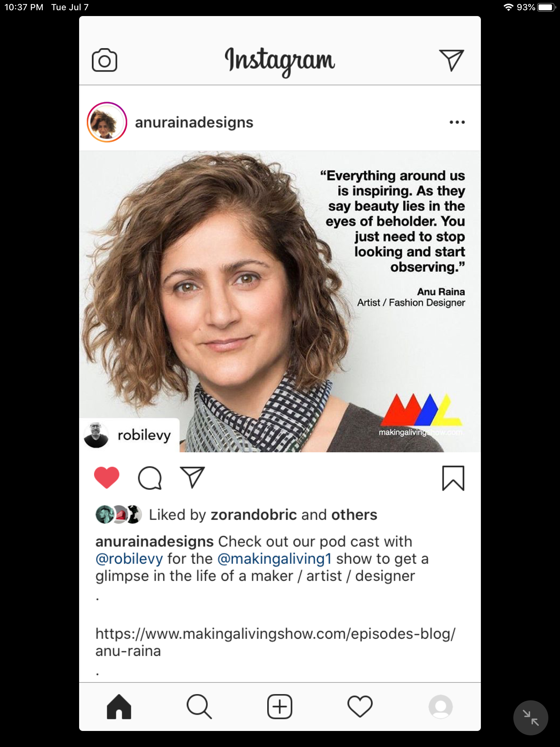Open anurainadesigns profile from post header

[194, 123]
